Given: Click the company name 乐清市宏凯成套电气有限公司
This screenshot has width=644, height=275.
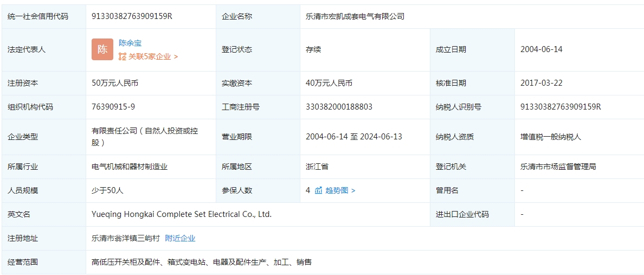Looking at the screenshot, I should click(355, 16).
